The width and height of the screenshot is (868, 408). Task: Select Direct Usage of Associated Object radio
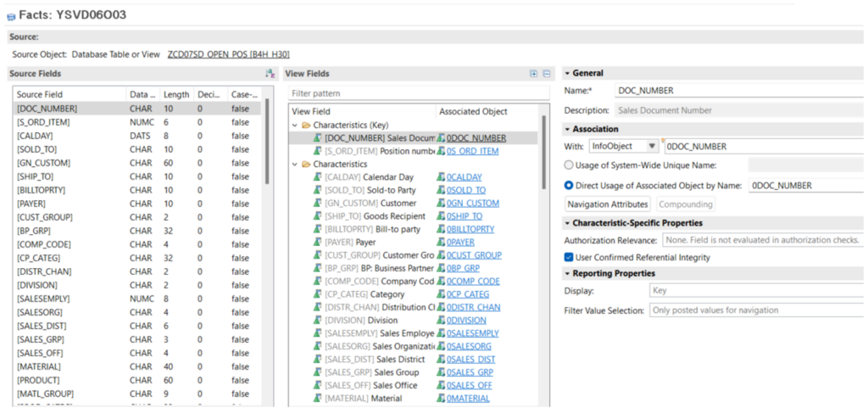click(x=569, y=185)
